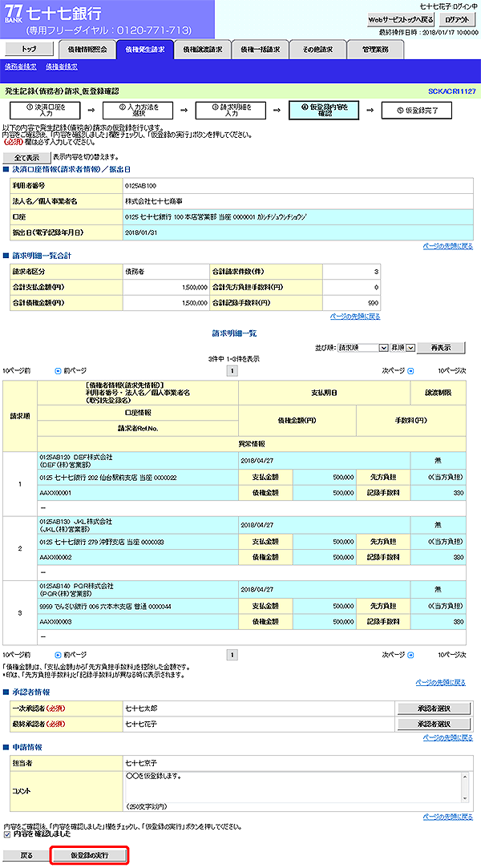Select the 債権発生請求 tab
The image size is (481, 868).
pos(145,49)
